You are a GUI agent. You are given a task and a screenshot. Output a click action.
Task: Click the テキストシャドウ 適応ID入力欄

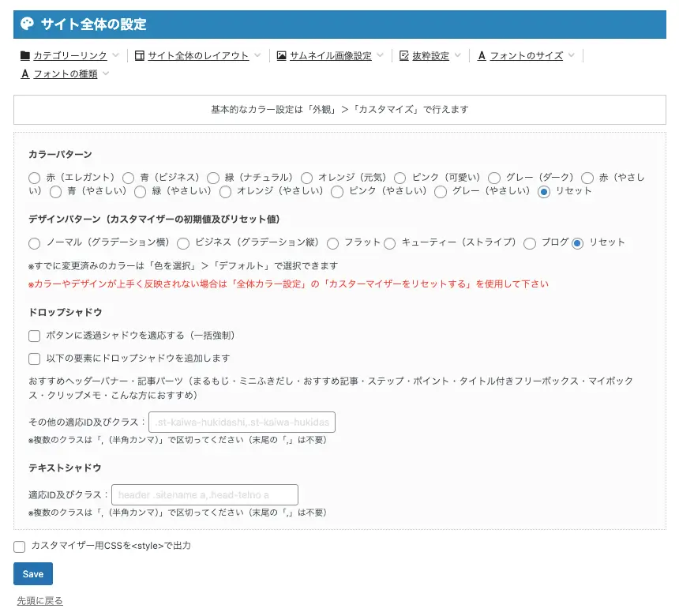pos(204,494)
